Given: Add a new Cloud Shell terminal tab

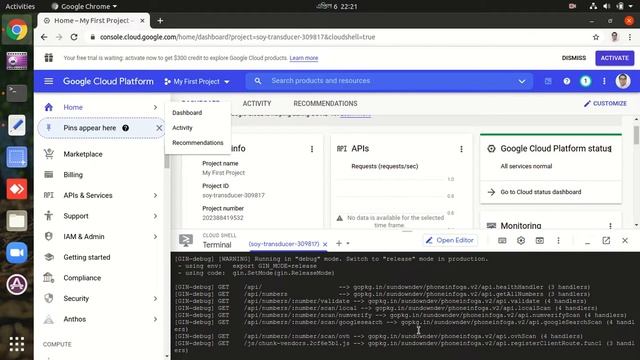Looking at the screenshot, I should pos(338,243).
